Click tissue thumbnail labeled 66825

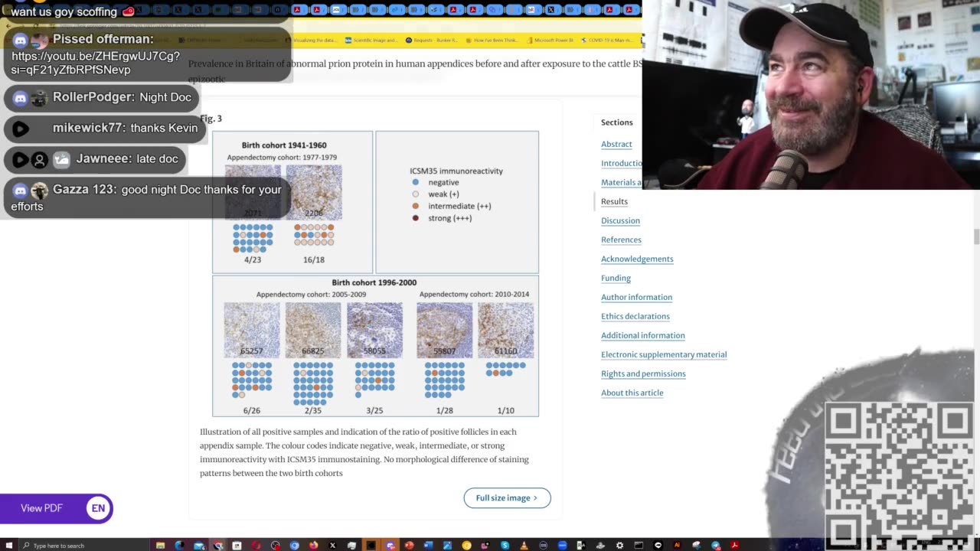(x=313, y=330)
